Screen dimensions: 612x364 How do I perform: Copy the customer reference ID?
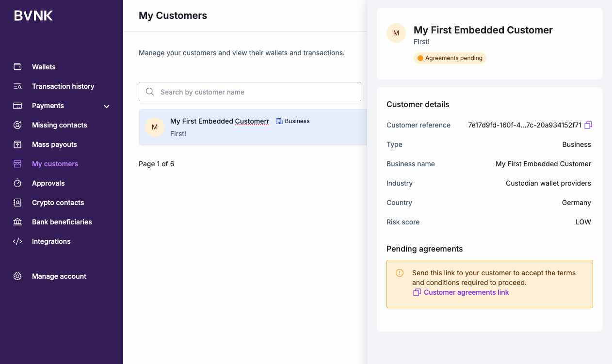click(588, 125)
